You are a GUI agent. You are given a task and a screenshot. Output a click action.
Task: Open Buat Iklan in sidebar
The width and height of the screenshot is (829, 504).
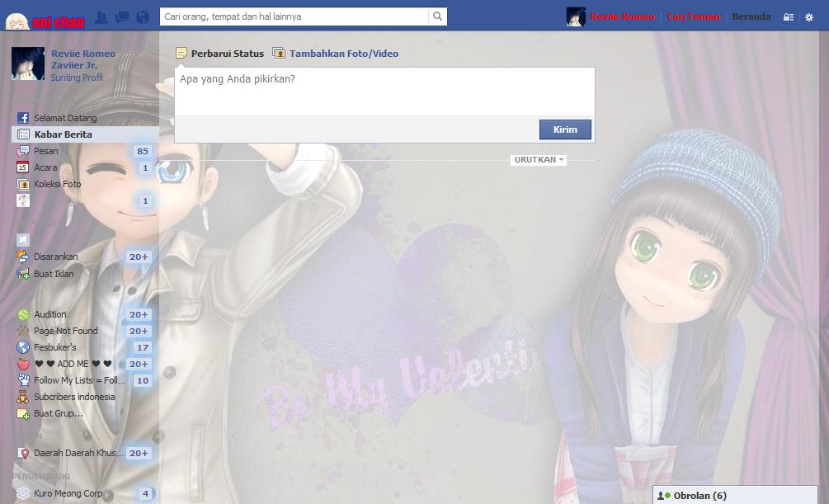(x=54, y=274)
